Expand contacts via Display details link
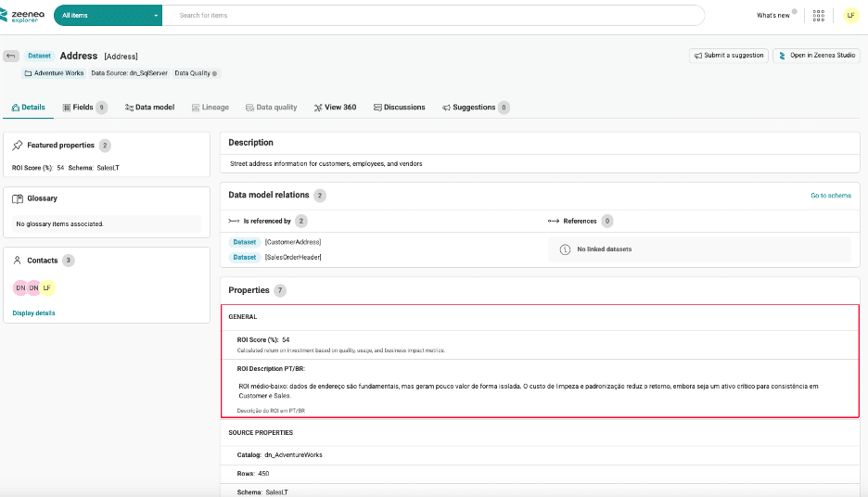 (33, 313)
